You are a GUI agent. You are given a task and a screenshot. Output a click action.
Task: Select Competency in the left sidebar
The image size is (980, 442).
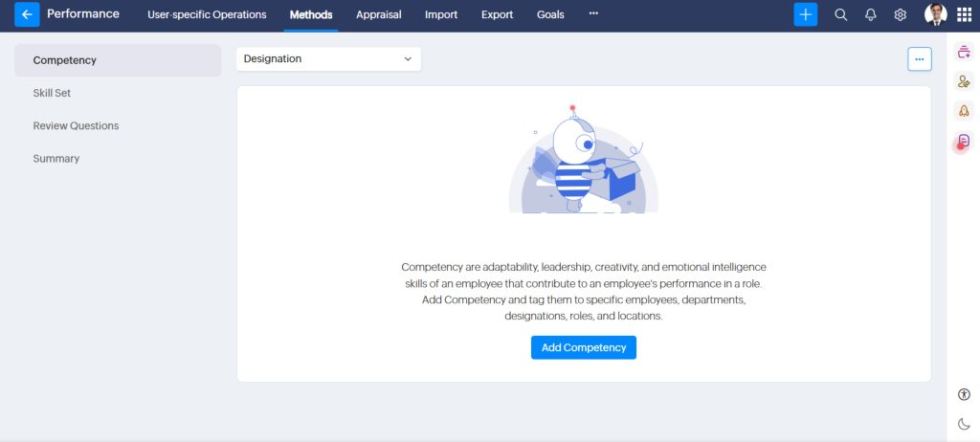pyautogui.click(x=118, y=60)
